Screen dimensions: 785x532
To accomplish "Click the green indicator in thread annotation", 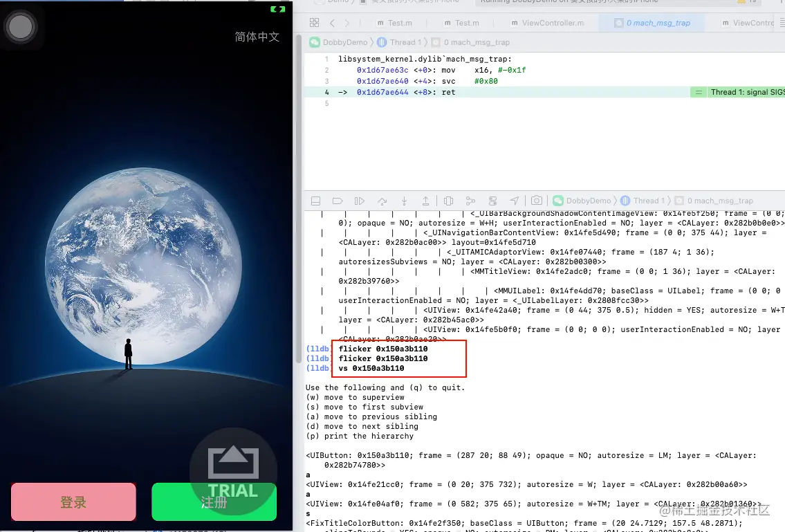I will [698, 92].
